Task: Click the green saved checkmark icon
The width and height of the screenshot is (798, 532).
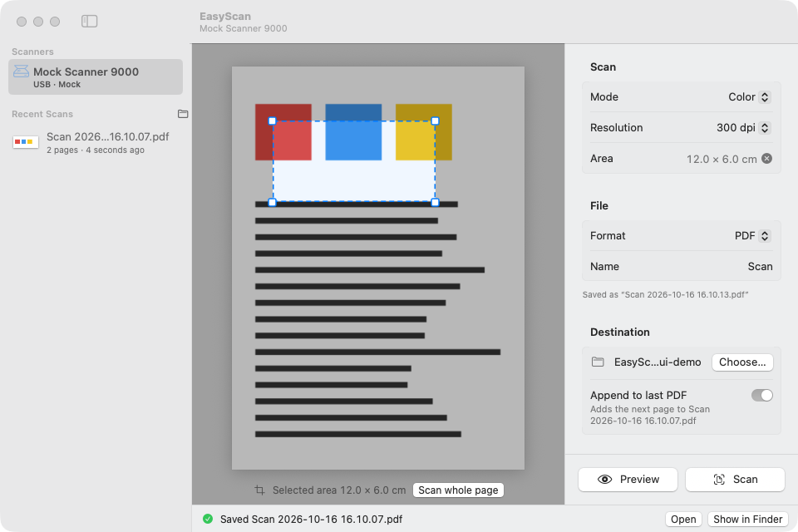Action: click(208, 519)
